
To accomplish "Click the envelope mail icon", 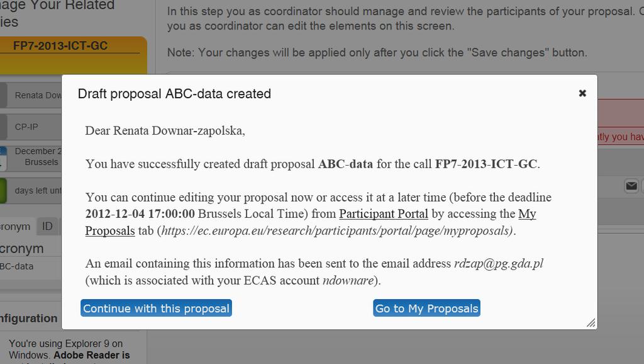I will click(631, 186).
